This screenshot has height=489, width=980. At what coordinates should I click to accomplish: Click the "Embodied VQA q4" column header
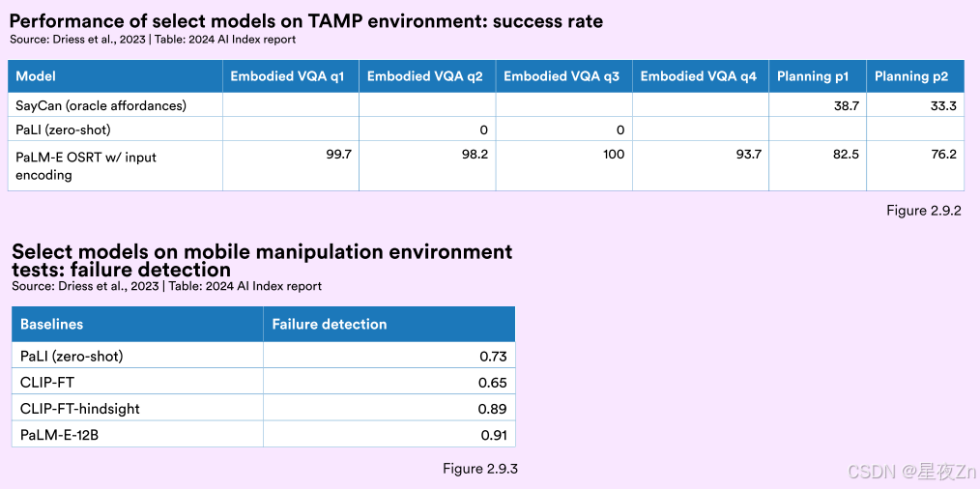[701, 77]
